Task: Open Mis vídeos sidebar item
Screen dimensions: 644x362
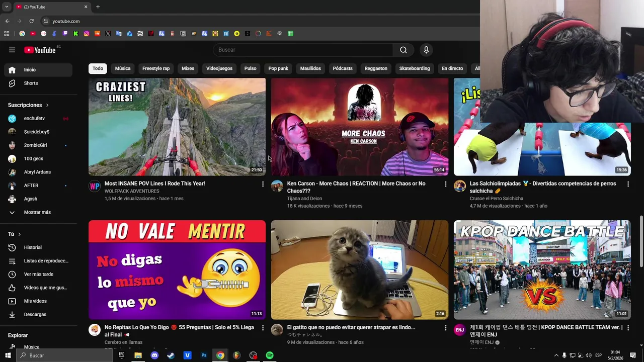Action: point(38,301)
